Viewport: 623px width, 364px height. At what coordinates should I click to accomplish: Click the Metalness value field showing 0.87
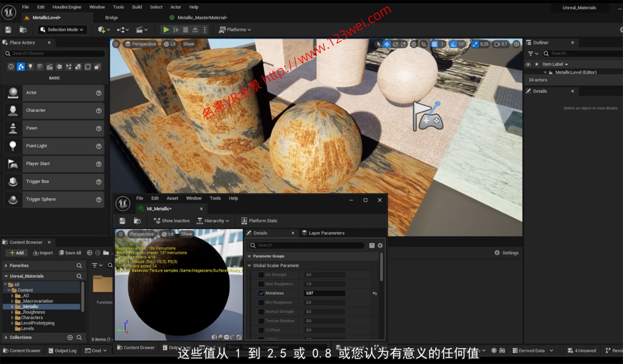pyautogui.click(x=324, y=293)
